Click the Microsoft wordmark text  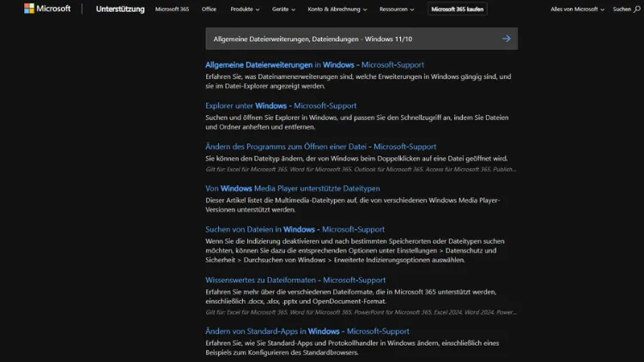[53, 9]
